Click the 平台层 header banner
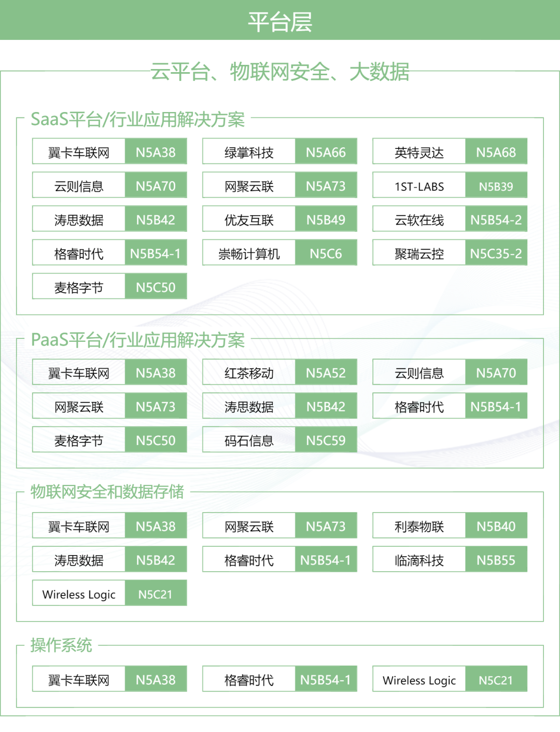 [280, 21]
